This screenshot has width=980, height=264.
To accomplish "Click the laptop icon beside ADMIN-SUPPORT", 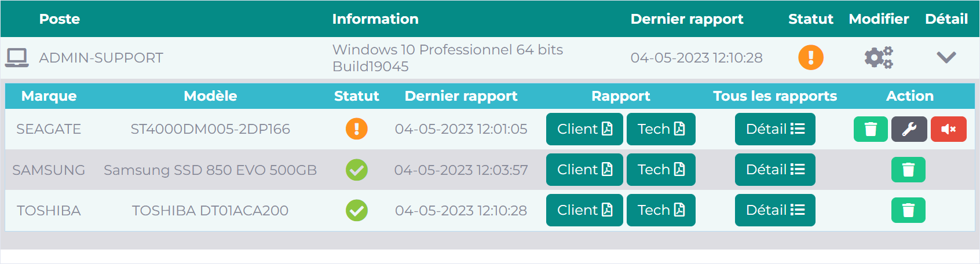I will click(17, 57).
